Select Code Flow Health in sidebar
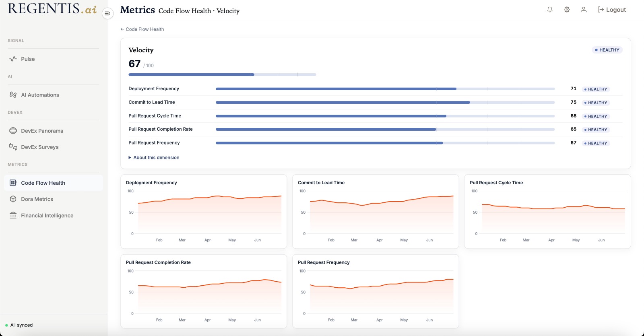 [x=54, y=183]
